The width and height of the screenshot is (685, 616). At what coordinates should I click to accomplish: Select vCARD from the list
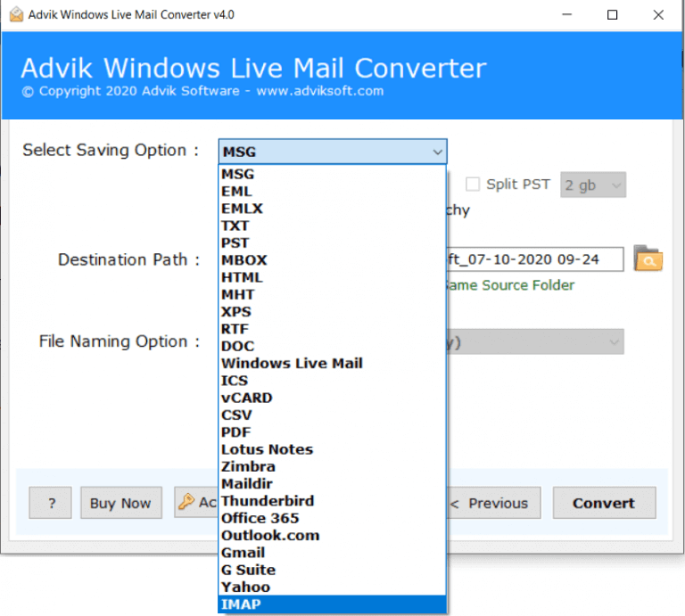(332, 398)
